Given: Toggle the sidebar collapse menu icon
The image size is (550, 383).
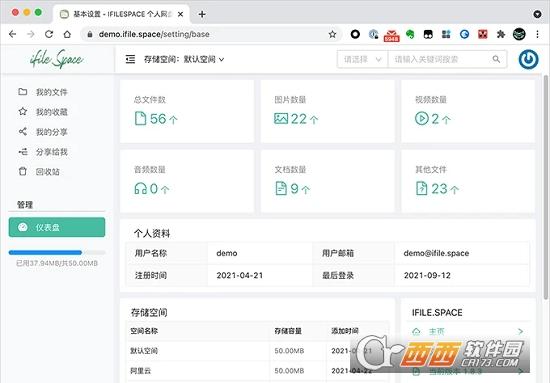Looking at the screenshot, I should 130,59.
